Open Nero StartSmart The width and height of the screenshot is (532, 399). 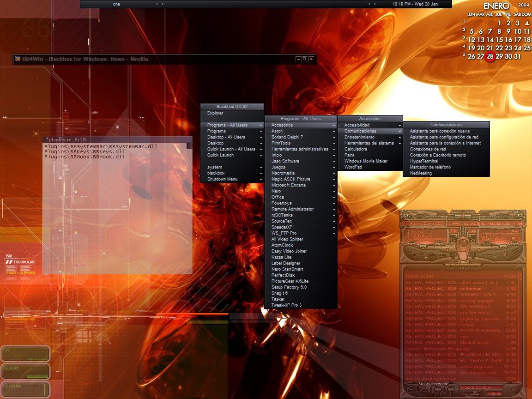pyautogui.click(x=301, y=269)
